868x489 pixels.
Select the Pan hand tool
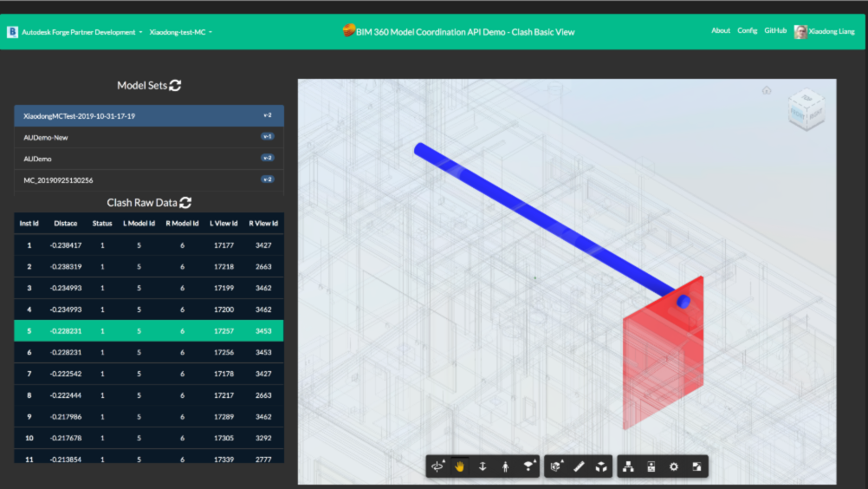459,466
